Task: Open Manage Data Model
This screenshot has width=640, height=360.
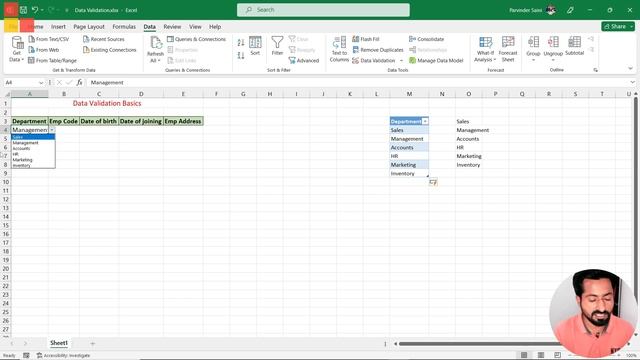Action: 436,60
